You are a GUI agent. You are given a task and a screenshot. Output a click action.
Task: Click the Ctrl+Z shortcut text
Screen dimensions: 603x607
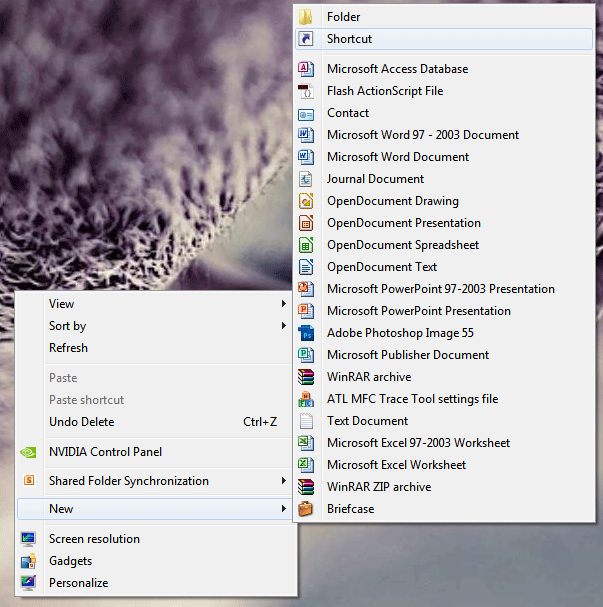coord(260,422)
